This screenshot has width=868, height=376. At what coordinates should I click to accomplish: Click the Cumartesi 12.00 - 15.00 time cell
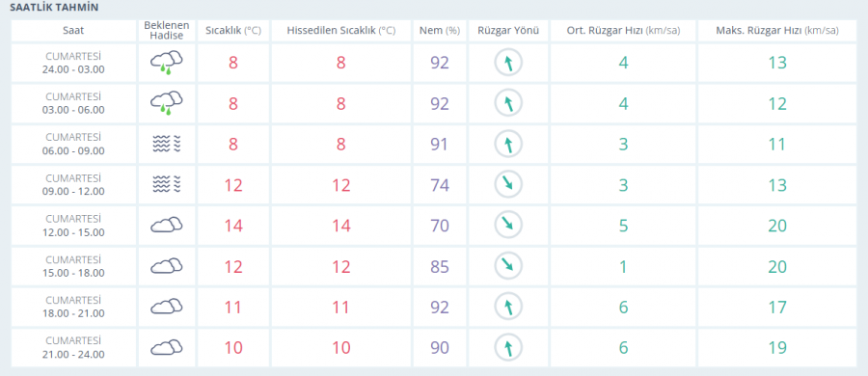coord(73,226)
